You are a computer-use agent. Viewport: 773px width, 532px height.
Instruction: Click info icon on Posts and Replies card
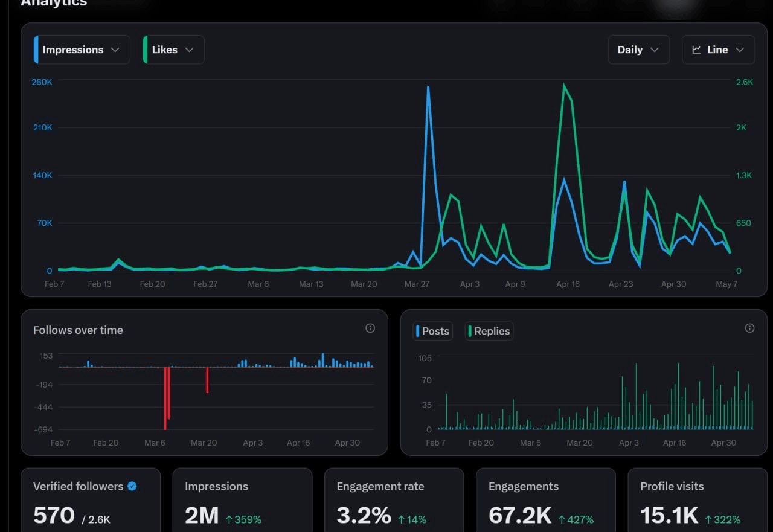[749, 328]
